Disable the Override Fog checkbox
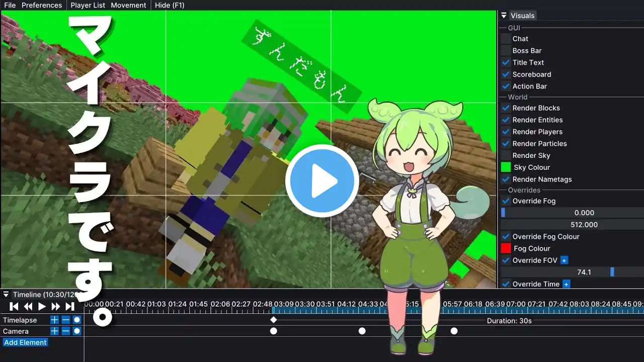This screenshot has height=362, width=644. [506, 201]
